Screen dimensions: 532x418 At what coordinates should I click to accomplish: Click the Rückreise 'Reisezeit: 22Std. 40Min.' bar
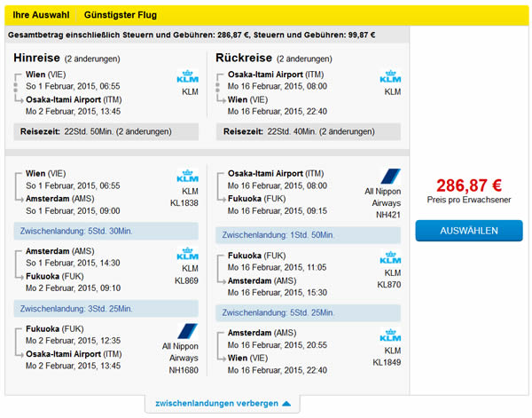click(x=309, y=131)
